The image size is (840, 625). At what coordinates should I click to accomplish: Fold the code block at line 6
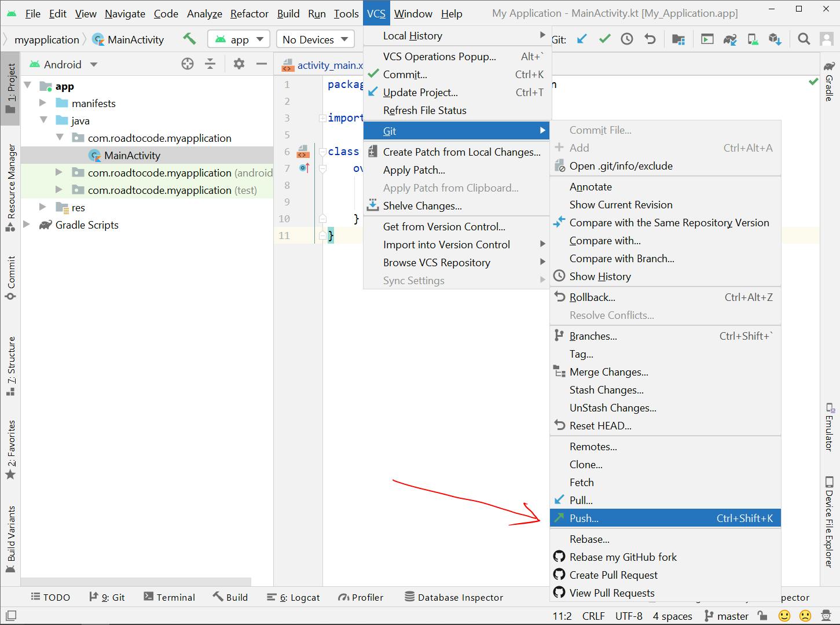(x=323, y=152)
